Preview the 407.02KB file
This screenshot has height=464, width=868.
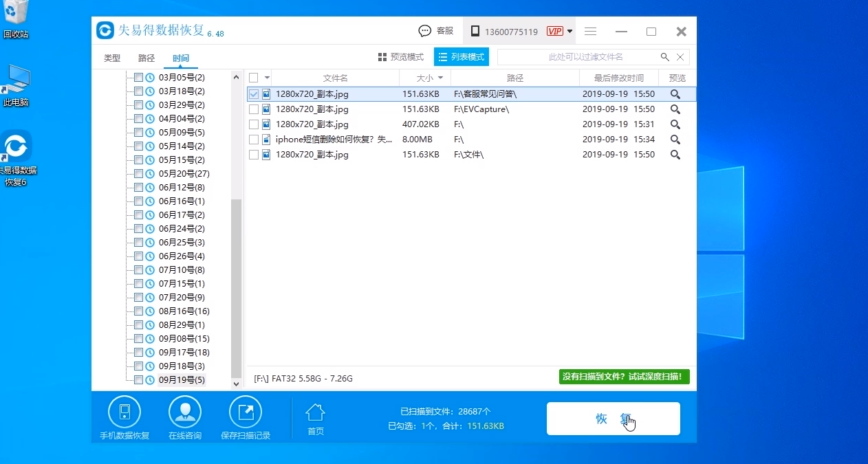pyautogui.click(x=675, y=124)
